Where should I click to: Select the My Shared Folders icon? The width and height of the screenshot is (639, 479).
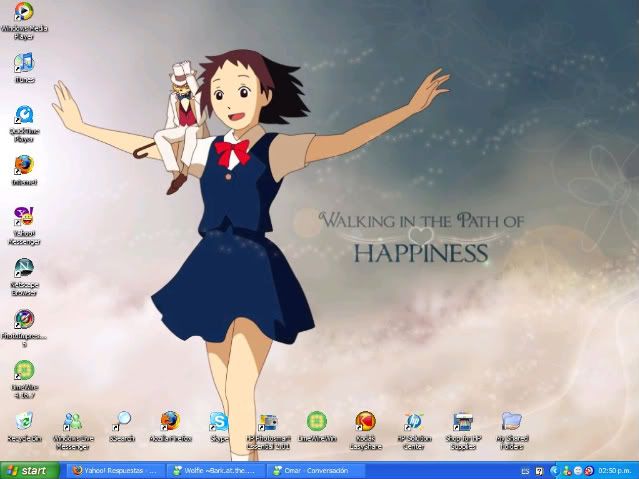pyautogui.click(x=512, y=430)
